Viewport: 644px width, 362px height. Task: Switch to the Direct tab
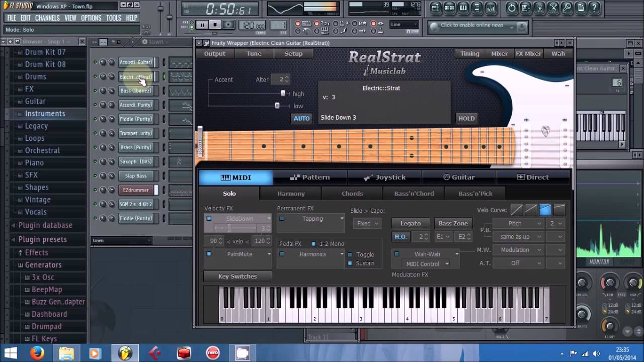tap(533, 177)
